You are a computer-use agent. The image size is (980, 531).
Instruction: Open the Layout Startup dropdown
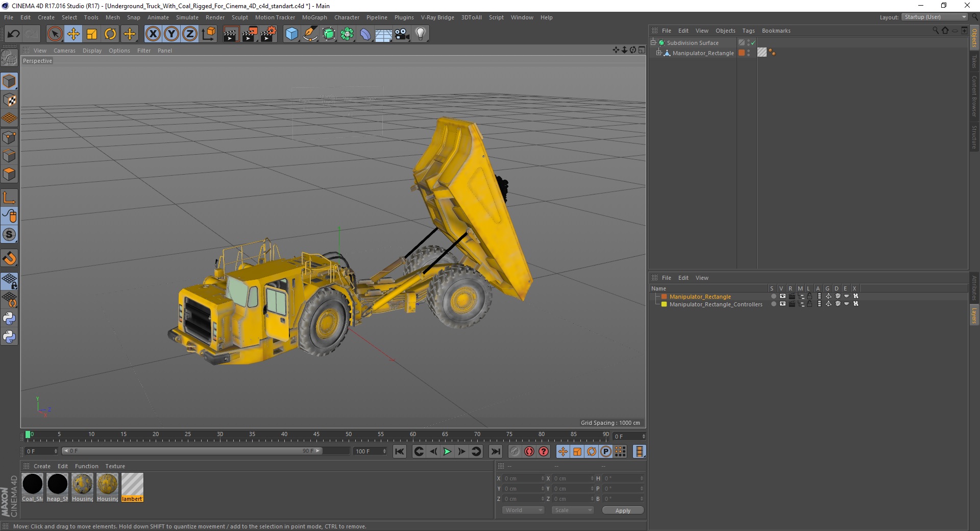(x=935, y=17)
